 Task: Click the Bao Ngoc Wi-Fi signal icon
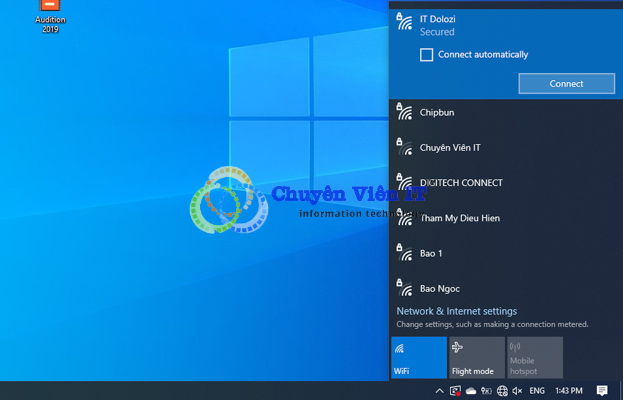[x=404, y=288]
